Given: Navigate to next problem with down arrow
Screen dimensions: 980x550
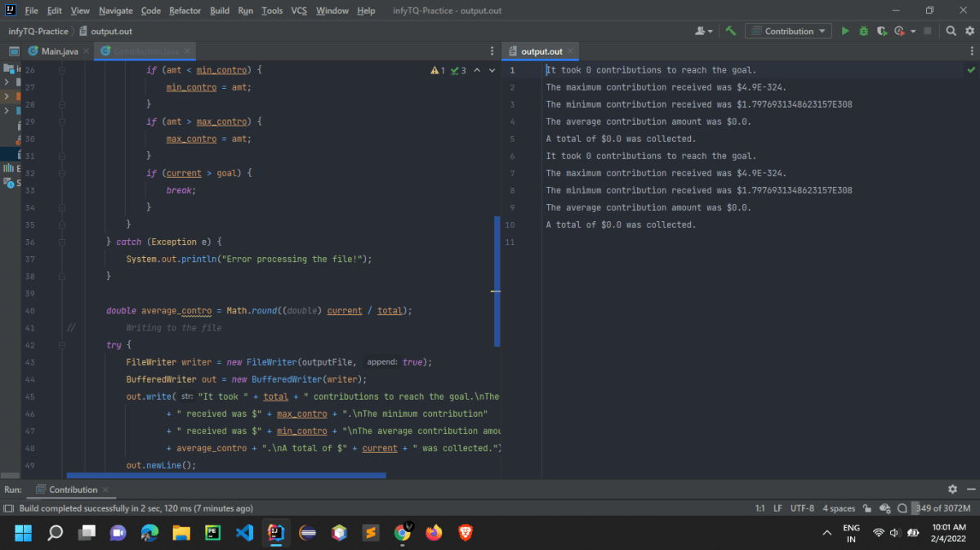Looking at the screenshot, I should point(491,71).
